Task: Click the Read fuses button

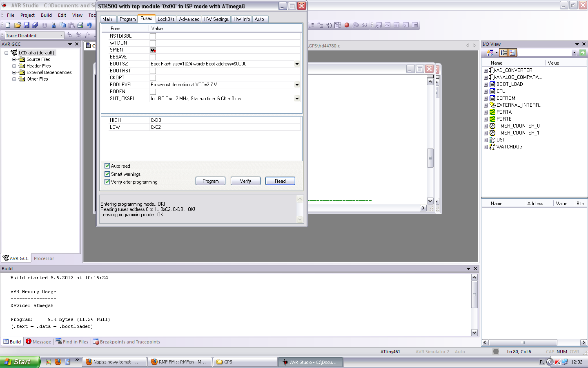Action: [x=280, y=181]
